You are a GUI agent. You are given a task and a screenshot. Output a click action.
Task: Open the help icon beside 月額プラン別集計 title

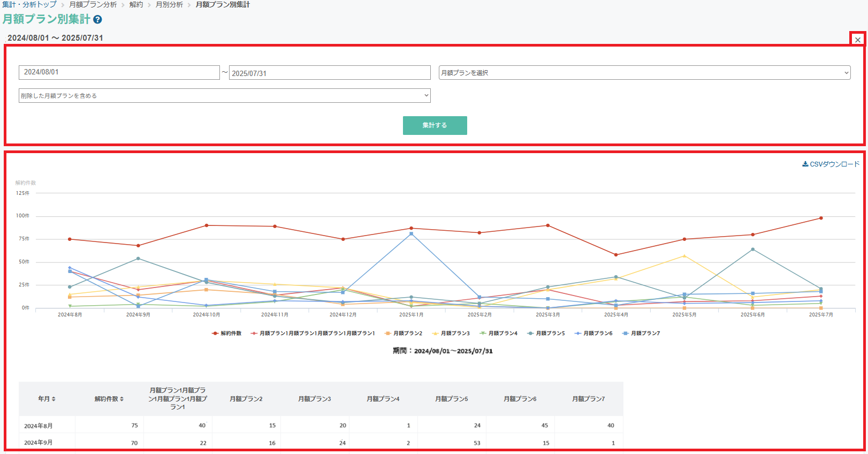tap(97, 19)
